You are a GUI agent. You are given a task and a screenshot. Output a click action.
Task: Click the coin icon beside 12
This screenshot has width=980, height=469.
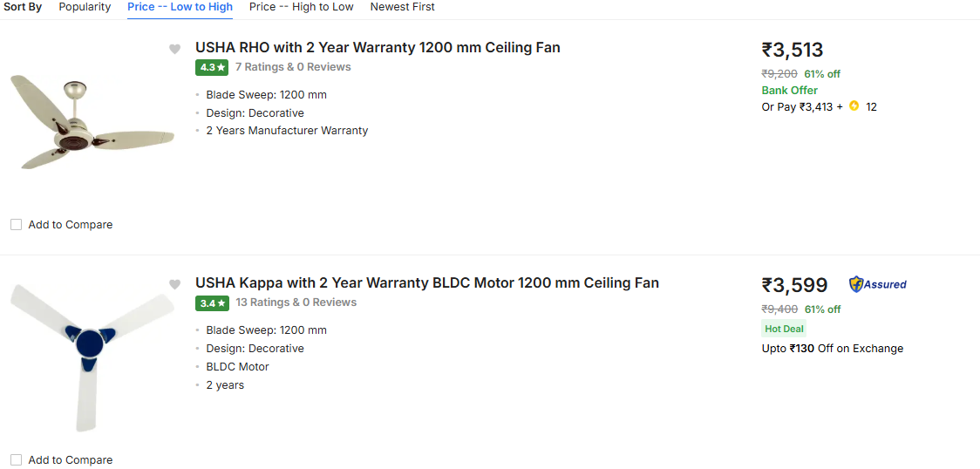coord(854,106)
